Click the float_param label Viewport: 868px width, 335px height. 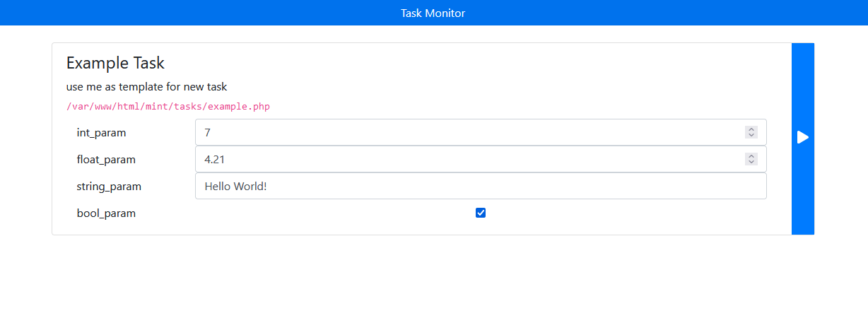(x=106, y=159)
